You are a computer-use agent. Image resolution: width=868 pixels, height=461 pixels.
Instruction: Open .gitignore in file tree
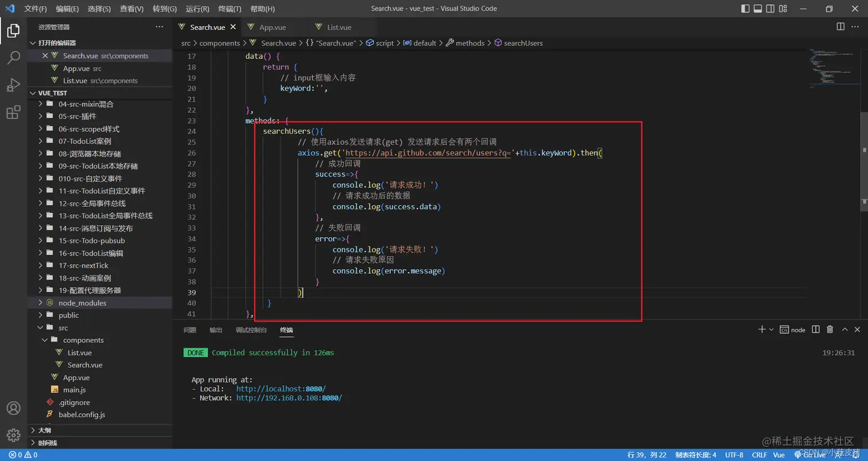(100, 402)
